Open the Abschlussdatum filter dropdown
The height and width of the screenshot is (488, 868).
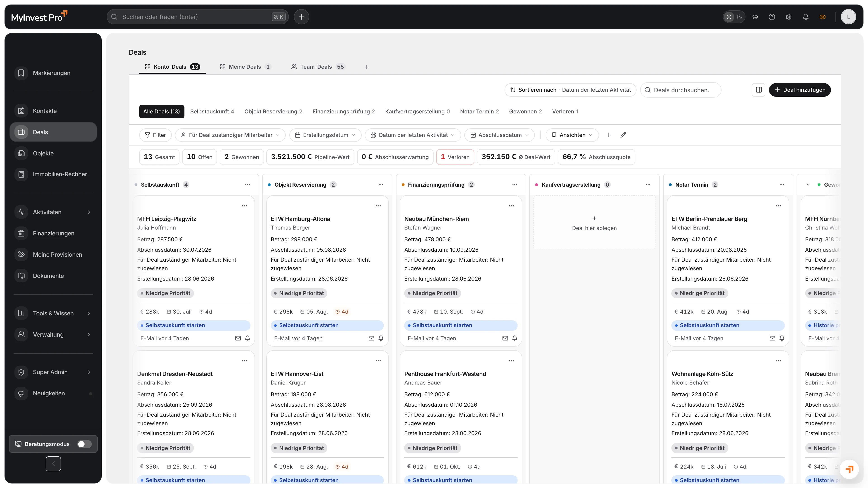pyautogui.click(x=499, y=135)
